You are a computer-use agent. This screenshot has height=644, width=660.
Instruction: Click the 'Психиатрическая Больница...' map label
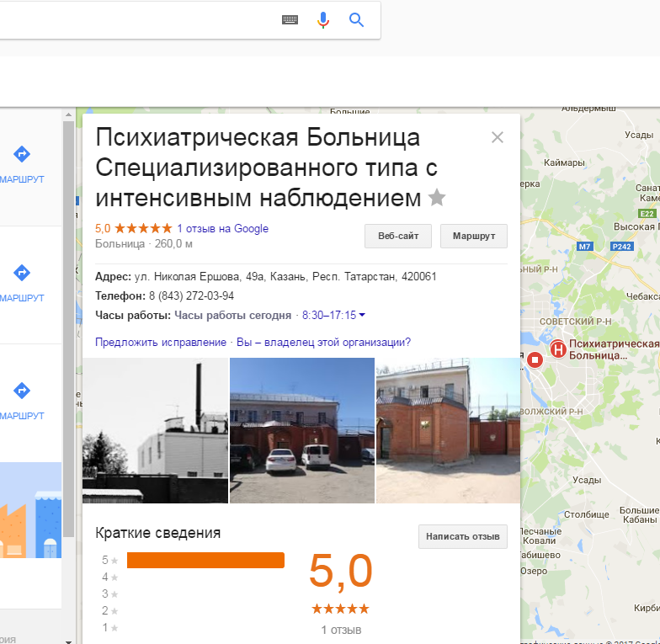tap(614, 349)
